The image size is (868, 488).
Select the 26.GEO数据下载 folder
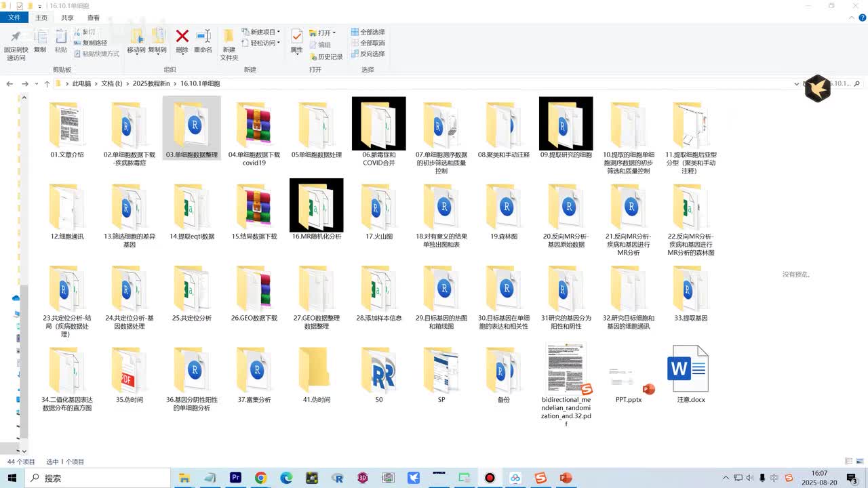tap(254, 293)
